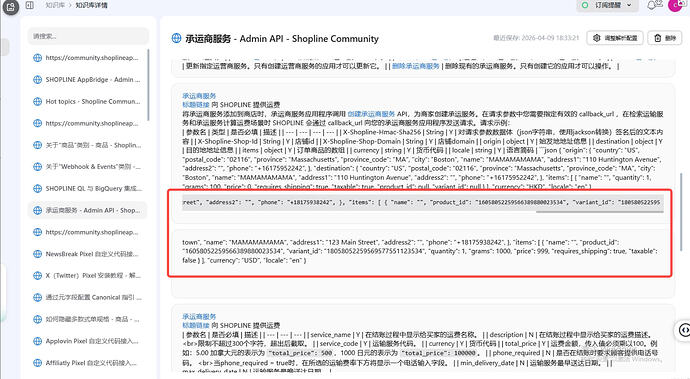Viewport: 690px width, 379px height.
Task: Select 如何隐藏多款式单规格 entry
Action: (x=88, y=319)
